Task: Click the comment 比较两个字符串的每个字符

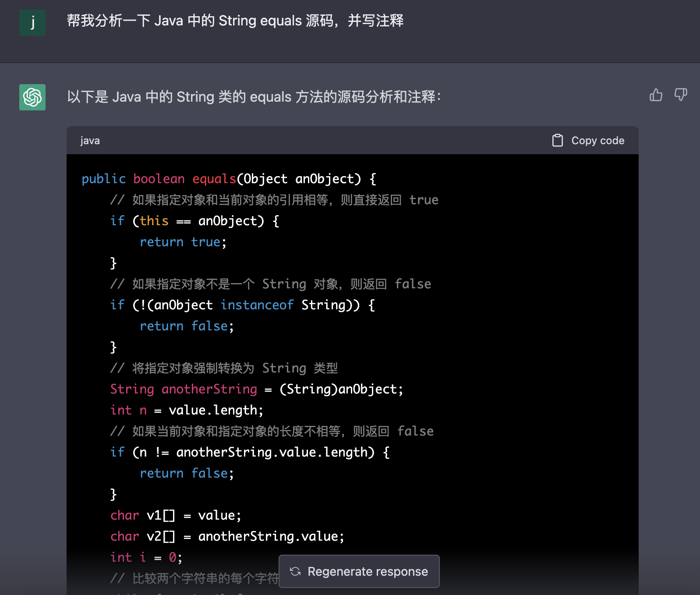Action: point(194,578)
